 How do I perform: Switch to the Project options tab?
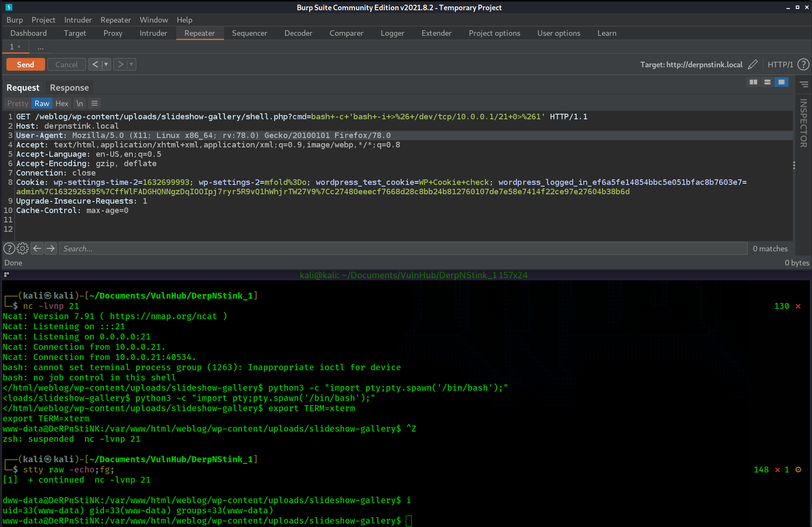tap(494, 33)
